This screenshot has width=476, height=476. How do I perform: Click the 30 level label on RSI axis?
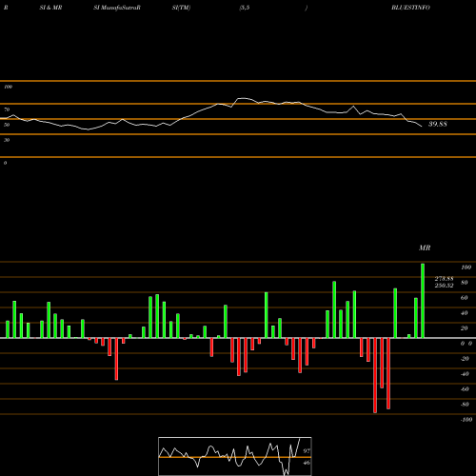click(x=7, y=140)
